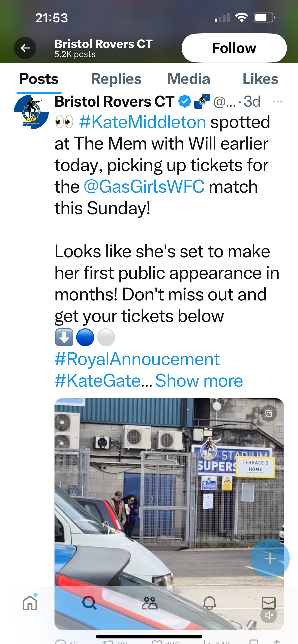Open the Notifications bell icon
The height and width of the screenshot is (644, 298).
click(209, 603)
